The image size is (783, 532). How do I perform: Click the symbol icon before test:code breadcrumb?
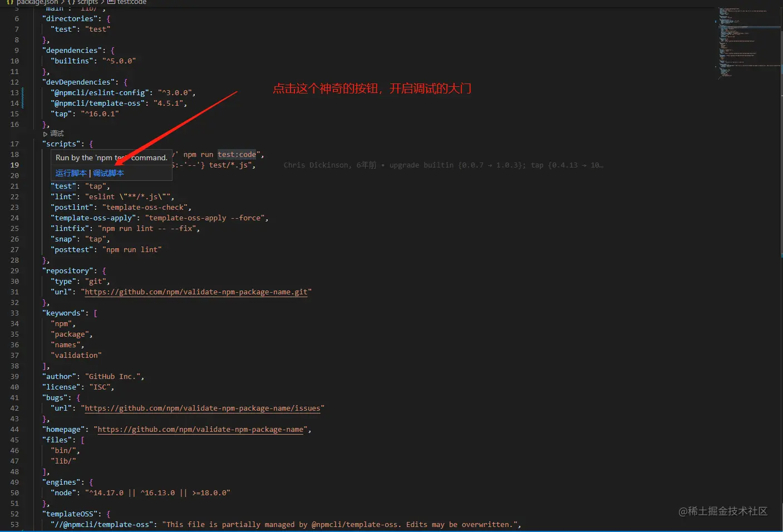pos(111,3)
